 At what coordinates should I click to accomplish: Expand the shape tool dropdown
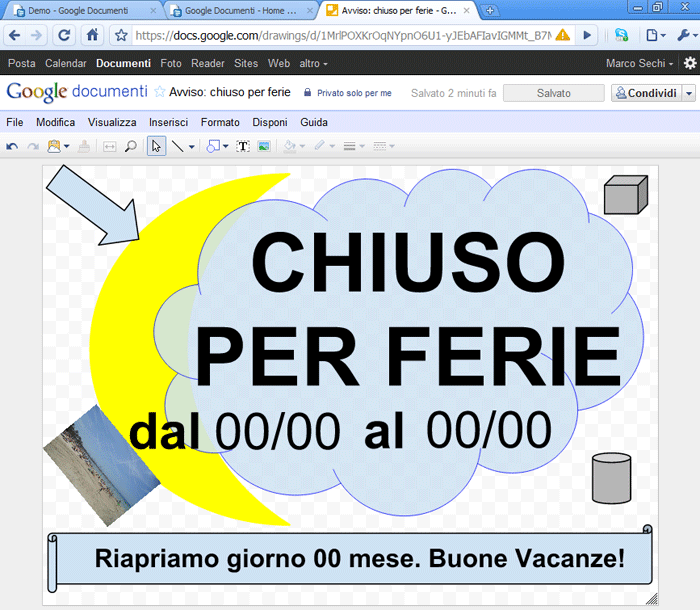click(x=225, y=146)
